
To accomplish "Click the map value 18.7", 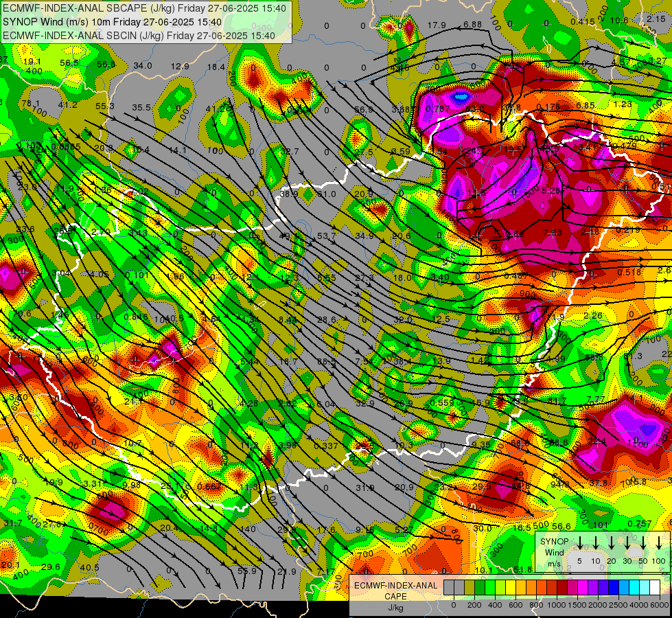I will [288, 362].
